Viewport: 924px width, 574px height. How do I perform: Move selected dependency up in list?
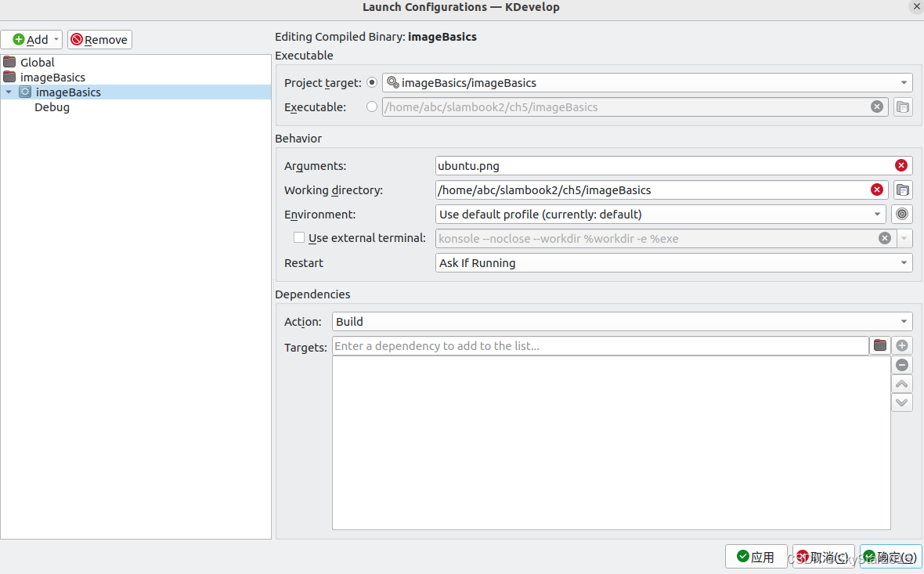901,384
